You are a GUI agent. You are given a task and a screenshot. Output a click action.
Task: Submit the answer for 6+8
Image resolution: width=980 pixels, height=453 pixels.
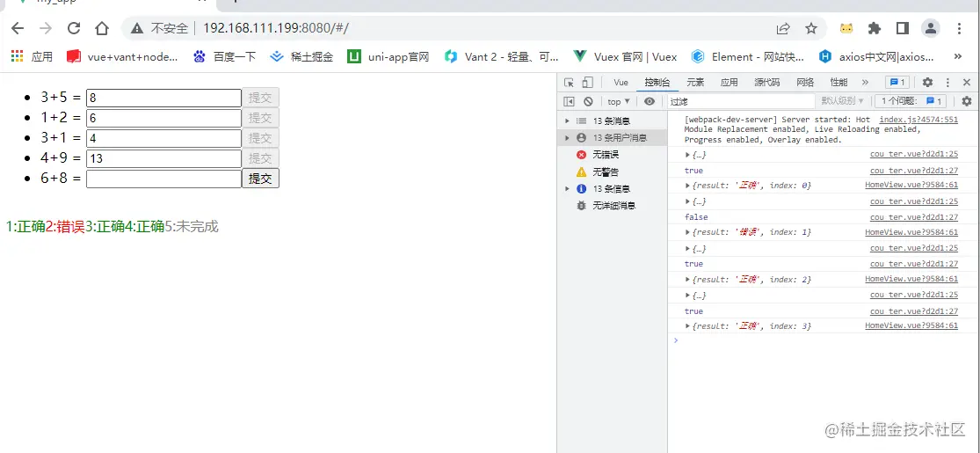coord(260,179)
